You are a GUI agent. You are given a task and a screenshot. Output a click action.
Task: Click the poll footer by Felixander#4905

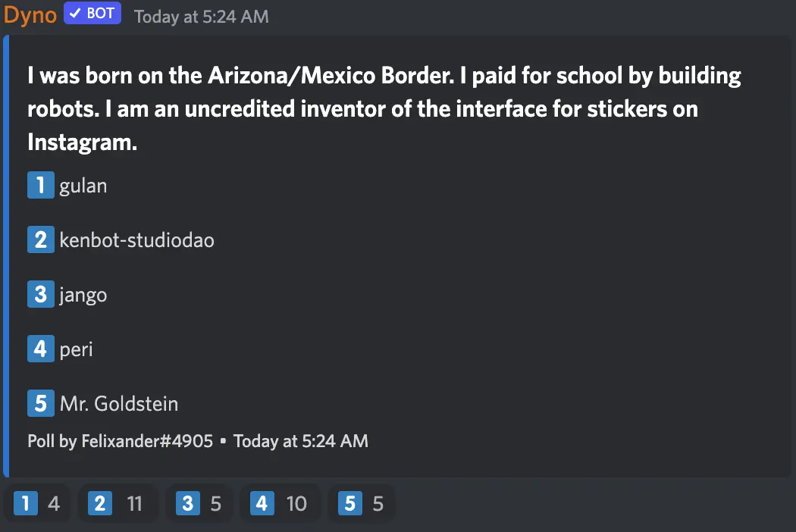pos(197,441)
